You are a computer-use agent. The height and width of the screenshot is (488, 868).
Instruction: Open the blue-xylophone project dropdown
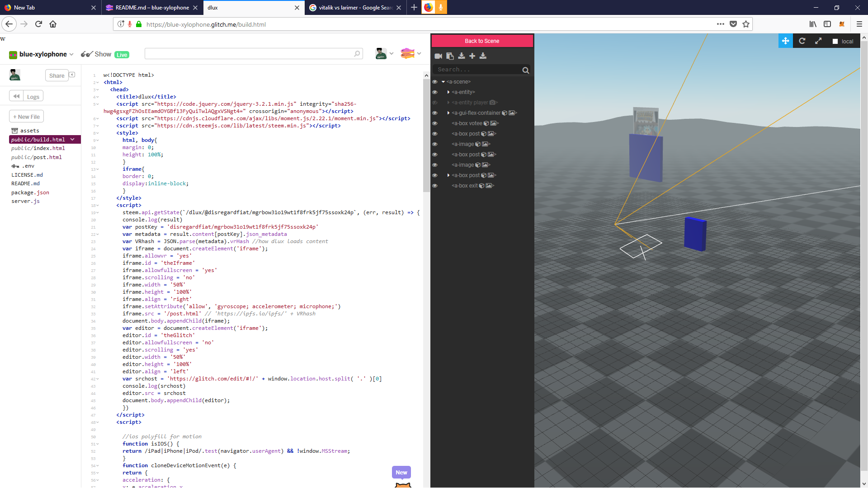point(71,54)
